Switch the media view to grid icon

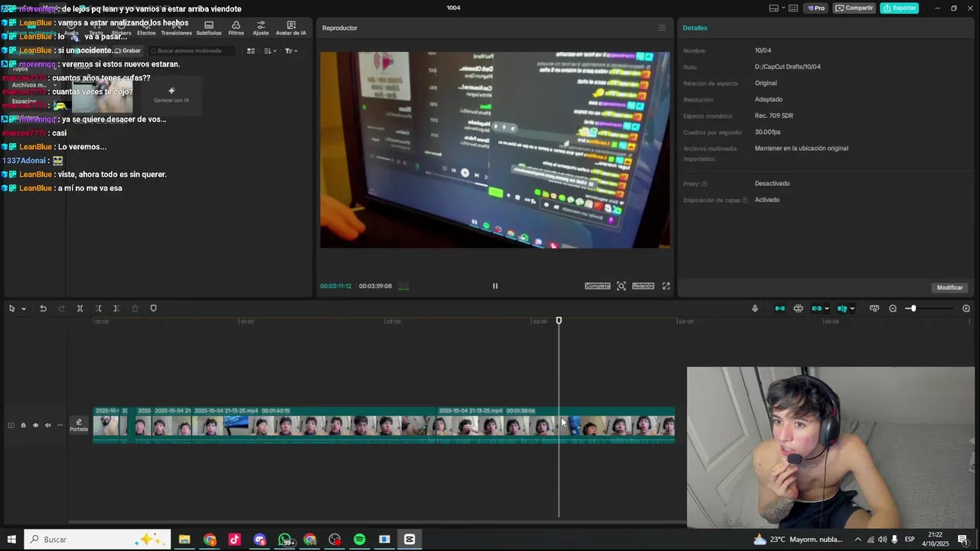[x=251, y=51]
